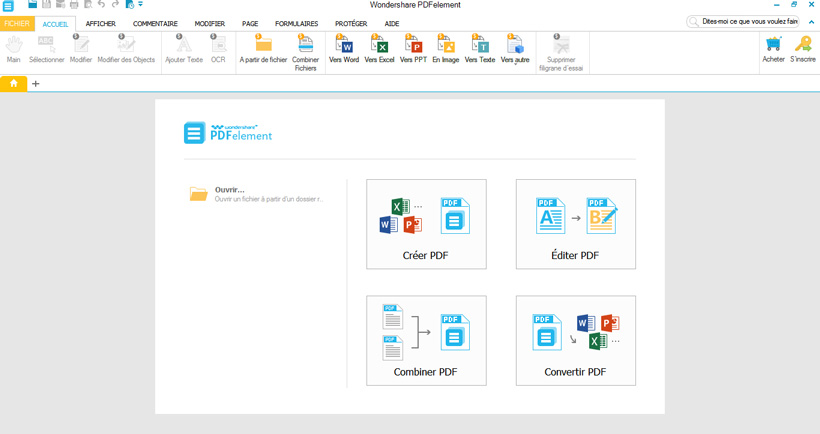Click the Créer PDF tile
Viewport: 820px width, 434px height.
426,224
